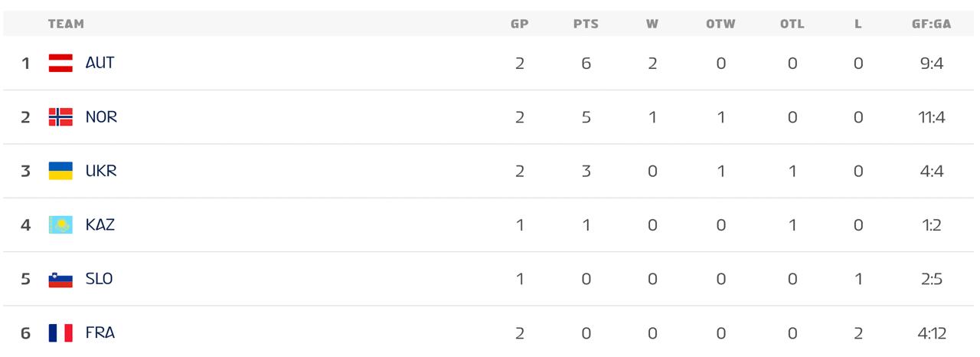Click the France flag icon
This screenshot has height=357, width=980.
(60, 333)
